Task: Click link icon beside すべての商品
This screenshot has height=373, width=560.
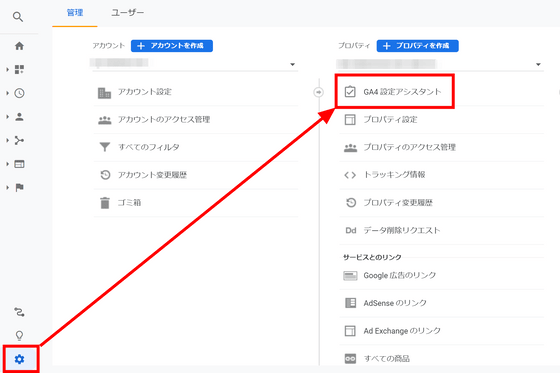Action: 350,358
